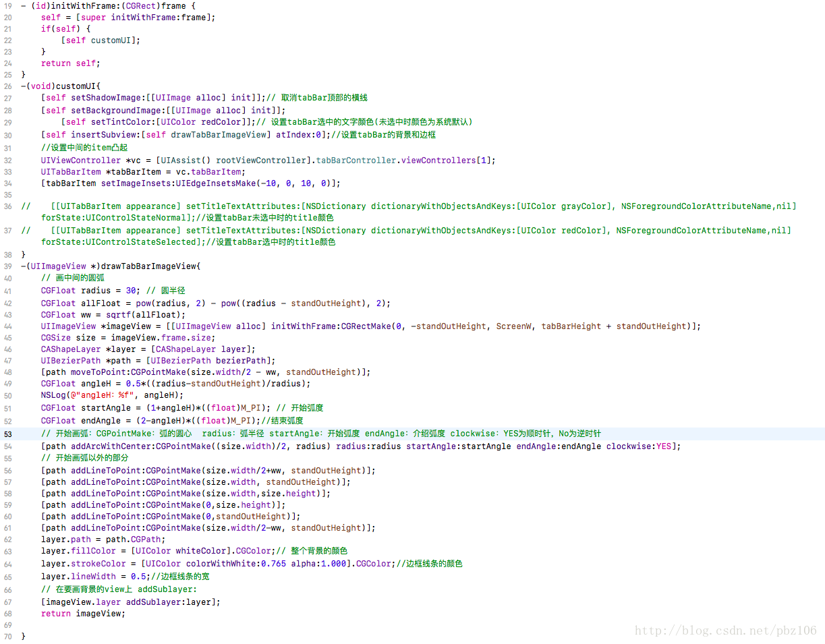Click line number 53 in the gutter
The width and height of the screenshot is (825, 644).
pyautogui.click(x=7, y=434)
